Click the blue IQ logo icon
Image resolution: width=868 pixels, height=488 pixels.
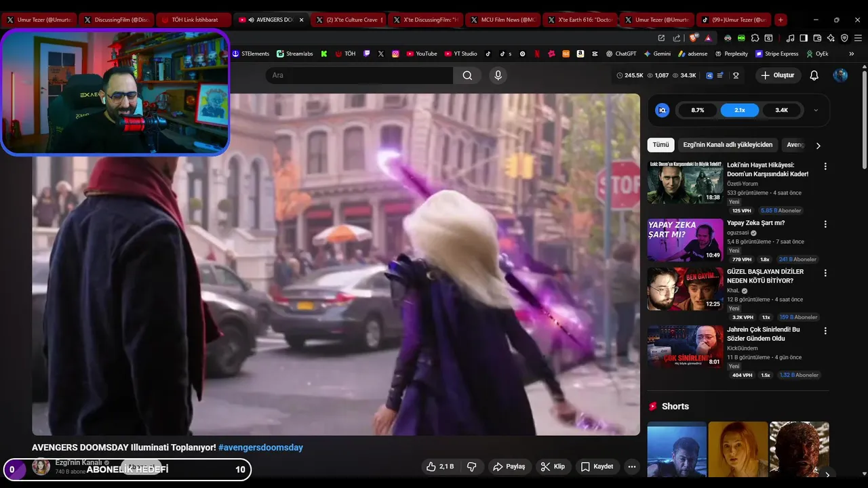663,110
